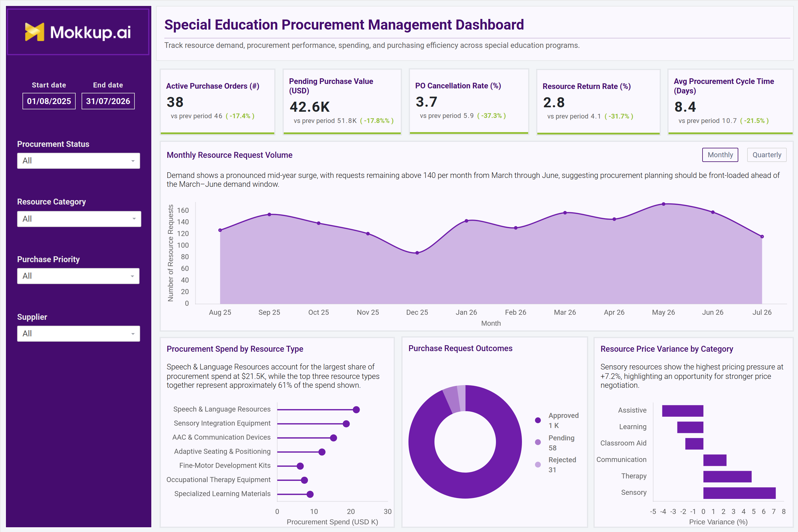This screenshot has height=532, width=798.
Task: Click the 'Occupational Therapy Equipment' label
Action: pyautogui.click(x=218, y=480)
